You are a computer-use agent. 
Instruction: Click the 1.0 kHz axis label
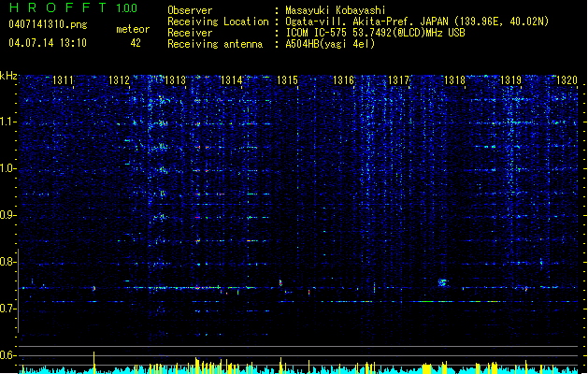[x=8, y=168]
